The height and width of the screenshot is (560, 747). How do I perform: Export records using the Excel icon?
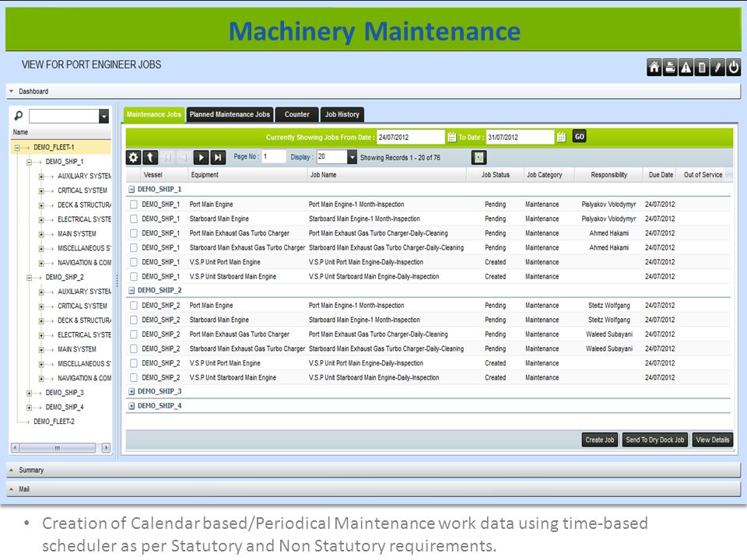coord(479,158)
